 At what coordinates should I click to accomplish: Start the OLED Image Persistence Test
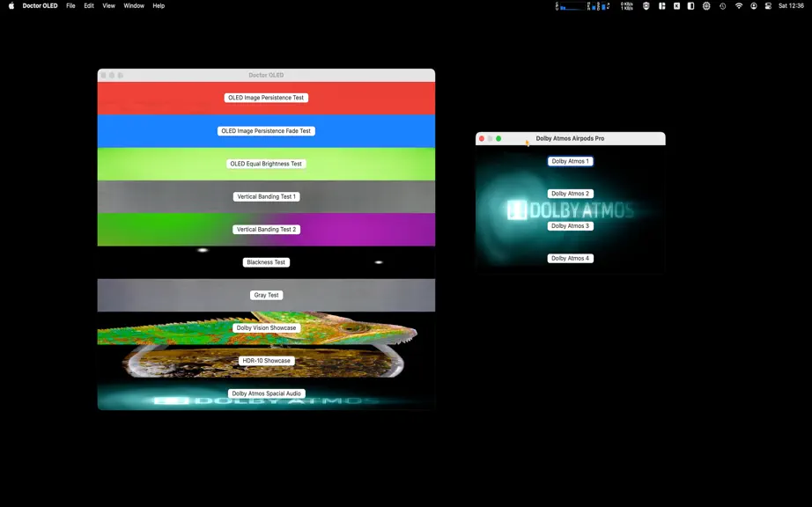coord(266,98)
